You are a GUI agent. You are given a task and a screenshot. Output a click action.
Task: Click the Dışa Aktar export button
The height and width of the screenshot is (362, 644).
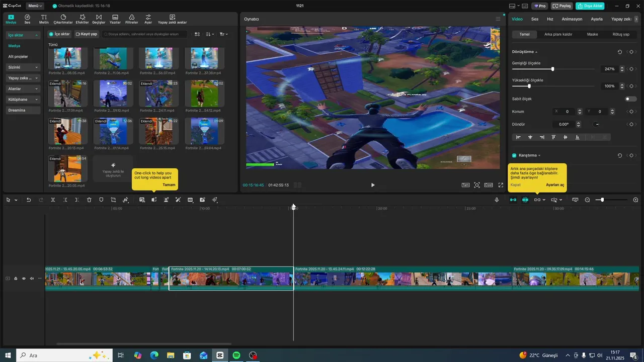[x=590, y=6]
